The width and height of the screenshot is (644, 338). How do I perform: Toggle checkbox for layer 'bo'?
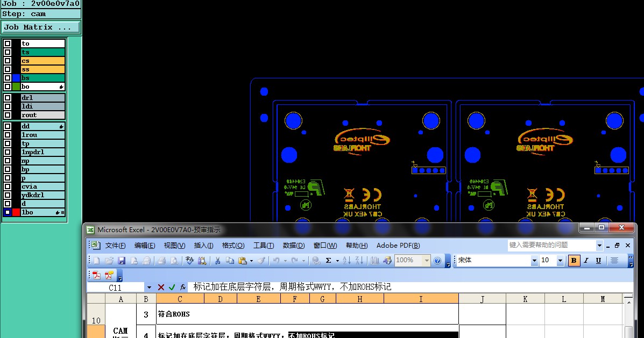[8, 87]
